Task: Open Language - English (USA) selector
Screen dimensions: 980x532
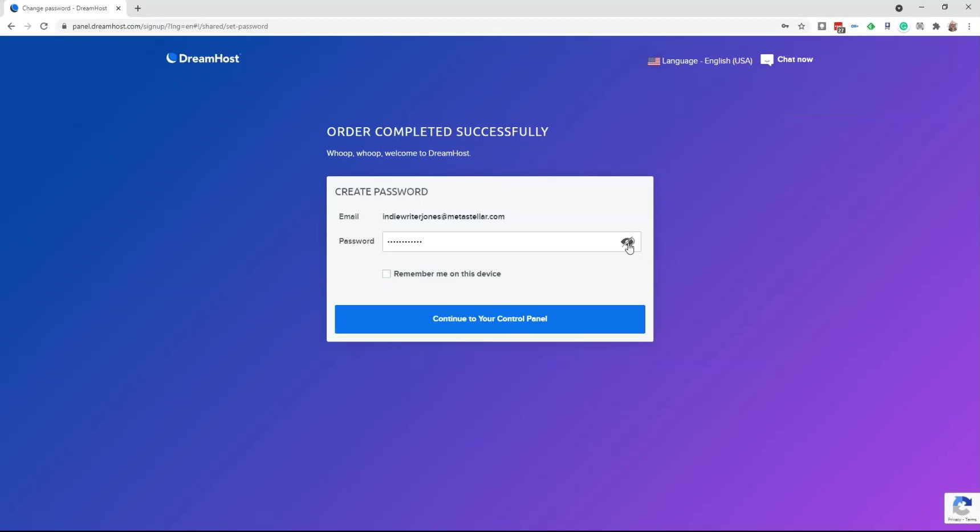Action: [700, 60]
